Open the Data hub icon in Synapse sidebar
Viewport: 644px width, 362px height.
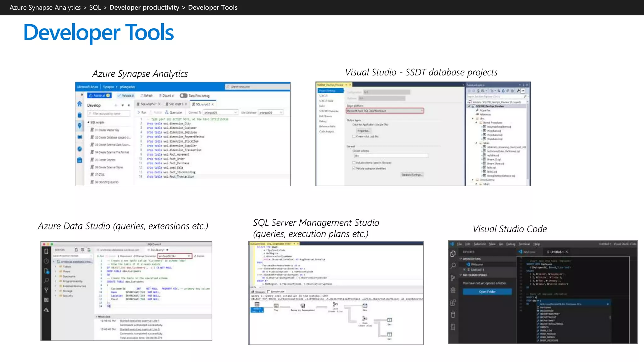tap(80, 115)
